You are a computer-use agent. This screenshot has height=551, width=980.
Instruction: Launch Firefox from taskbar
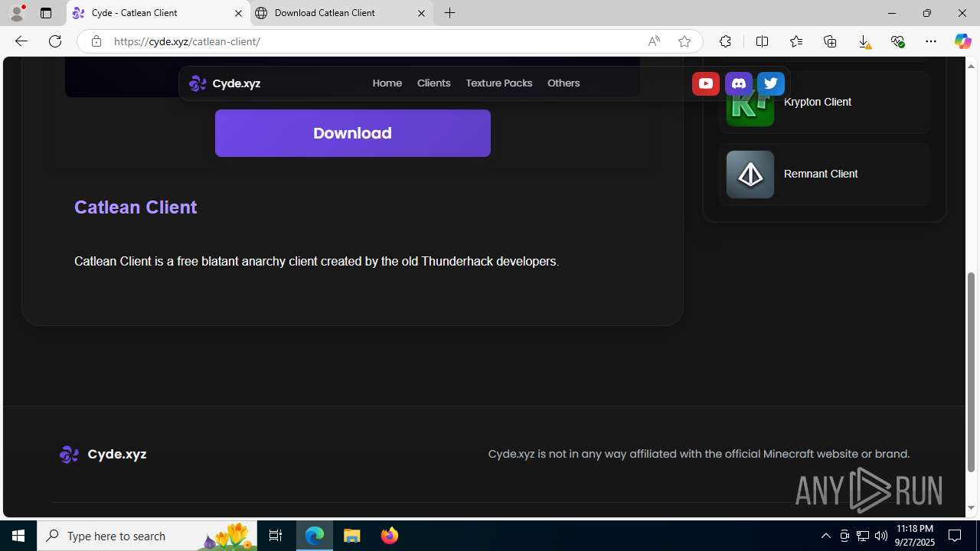tap(390, 536)
